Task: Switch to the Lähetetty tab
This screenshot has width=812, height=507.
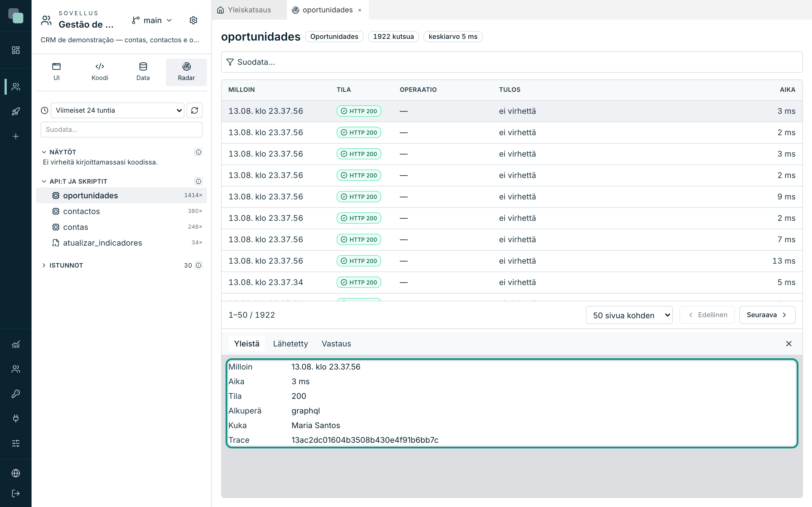Action: coord(291,344)
